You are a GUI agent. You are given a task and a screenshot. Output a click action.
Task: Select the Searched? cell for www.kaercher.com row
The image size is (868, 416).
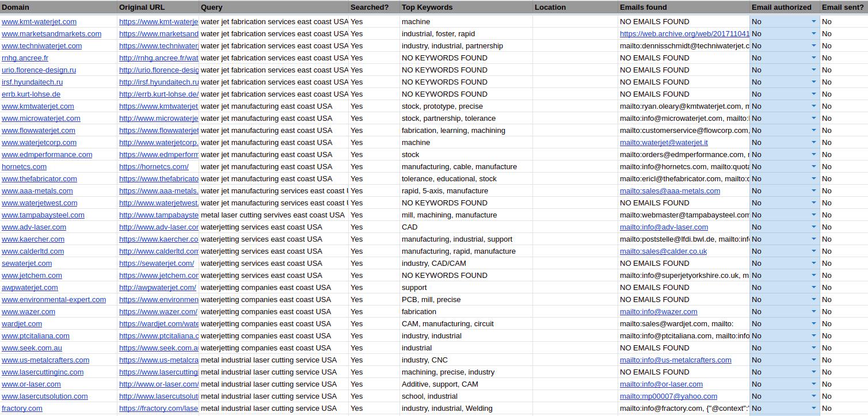pos(374,239)
